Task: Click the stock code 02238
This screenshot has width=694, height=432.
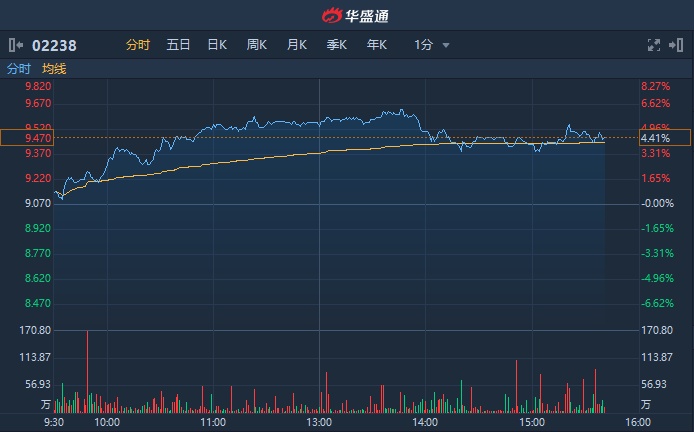Action: pyautogui.click(x=54, y=45)
